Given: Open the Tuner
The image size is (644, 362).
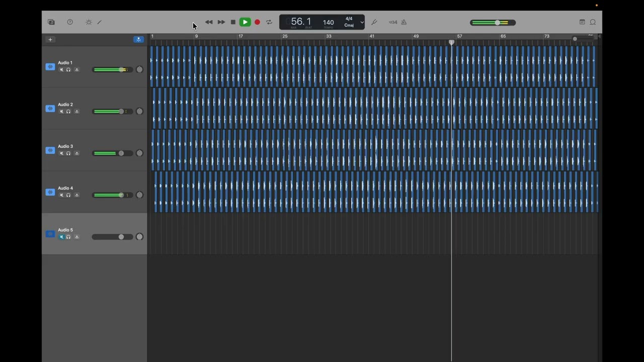Looking at the screenshot, I should click(374, 22).
